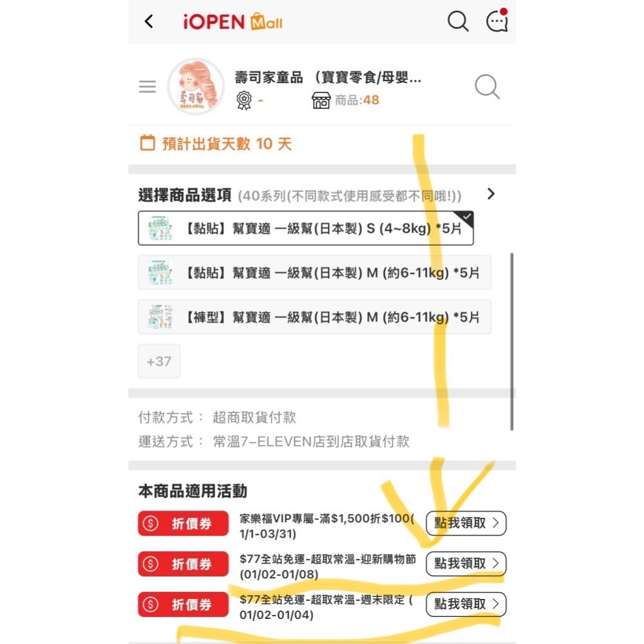Select 黏貼 S (4~8kg) *5片 option
This screenshot has height=644, width=644.
pyautogui.click(x=305, y=229)
